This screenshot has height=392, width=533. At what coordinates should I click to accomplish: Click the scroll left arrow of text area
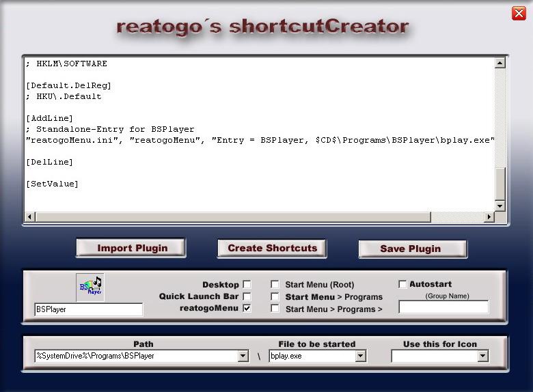click(30, 216)
